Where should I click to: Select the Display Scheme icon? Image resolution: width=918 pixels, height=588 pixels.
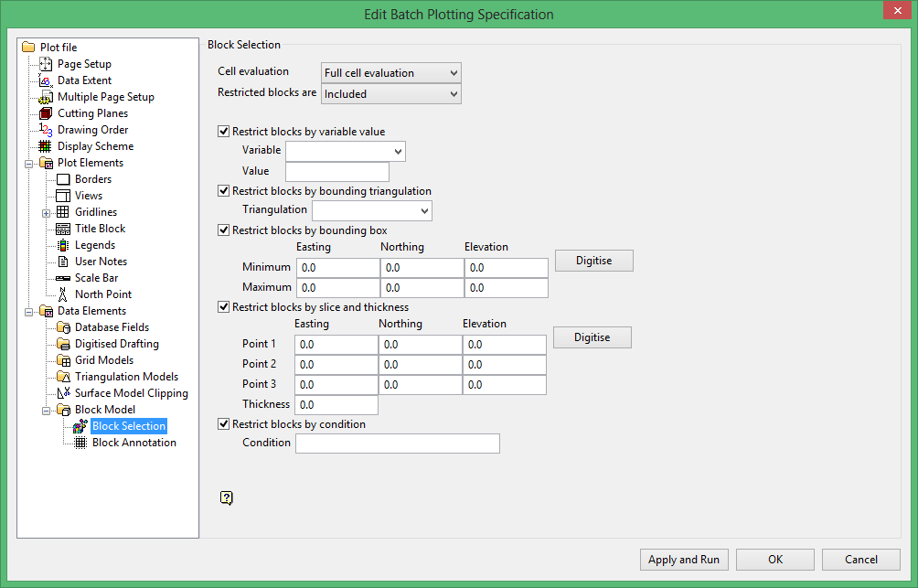pyautogui.click(x=46, y=146)
